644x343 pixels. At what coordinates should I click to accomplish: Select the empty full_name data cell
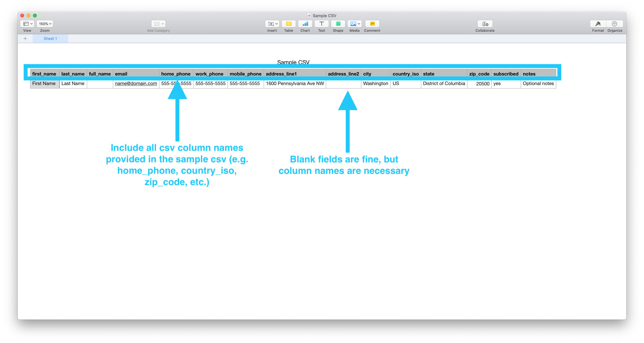pos(100,83)
